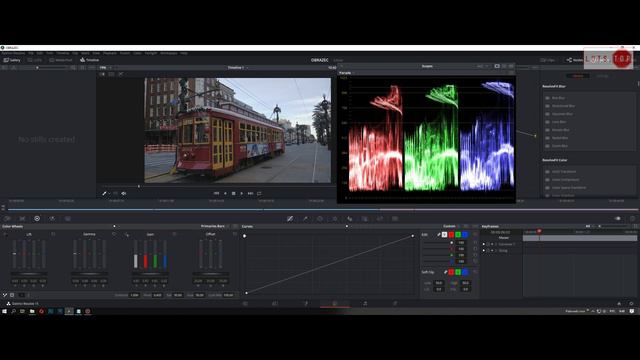640x360 pixels.
Task: Switch to the Fusion page icon
Action: [305, 303]
